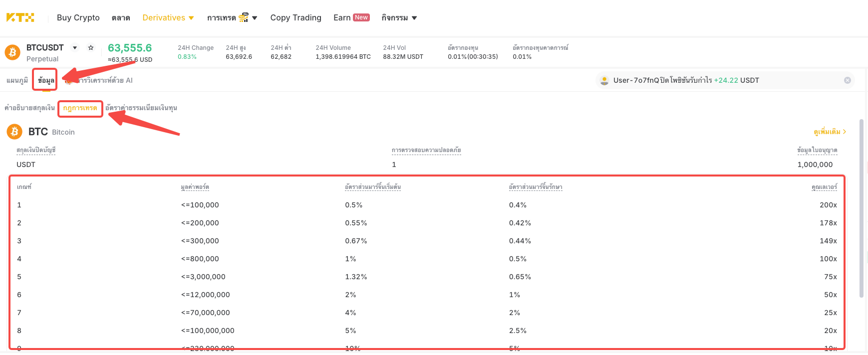Expand the BTCUSDT pair selector arrow
Screen dimensions: 868x355
pyautogui.click(x=75, y=48)
